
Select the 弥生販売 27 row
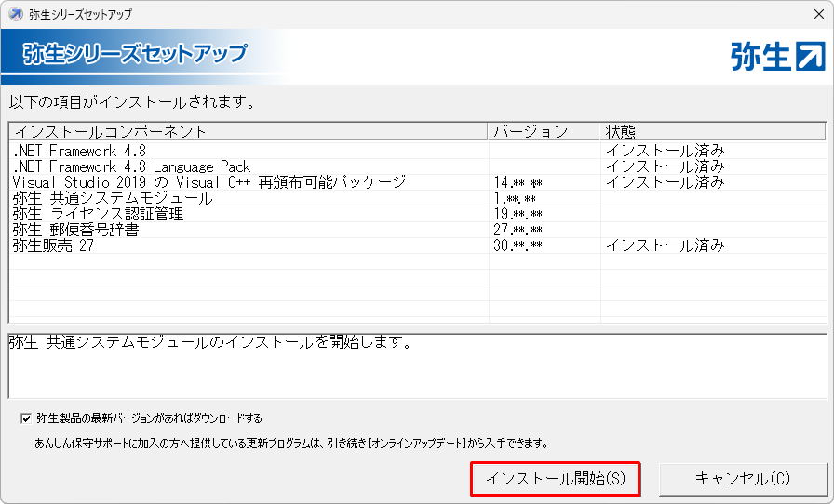[418, 245]
